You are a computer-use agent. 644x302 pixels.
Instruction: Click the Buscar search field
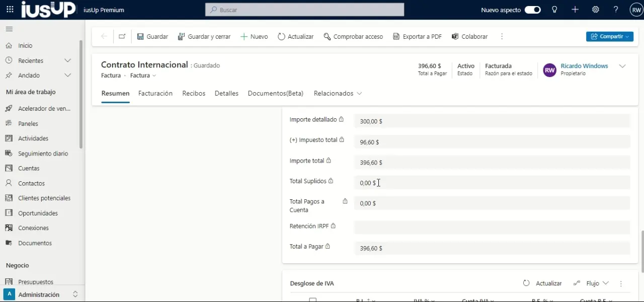[x=304, y=10]
